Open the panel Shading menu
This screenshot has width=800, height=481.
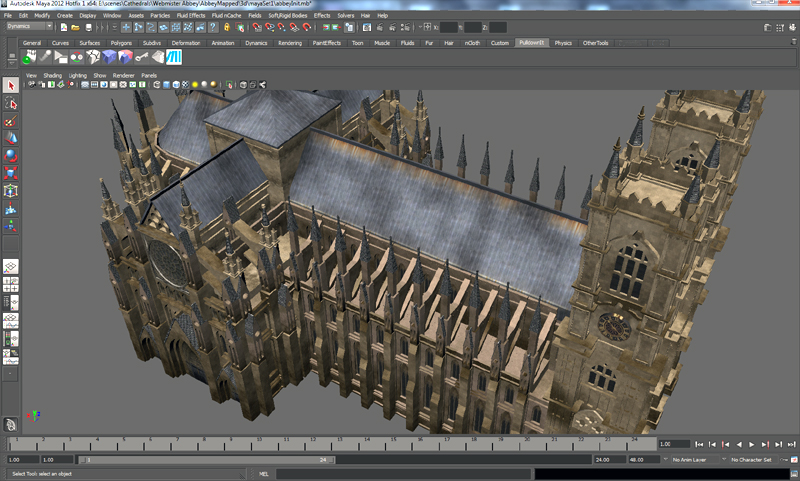[x=52, y=75]
